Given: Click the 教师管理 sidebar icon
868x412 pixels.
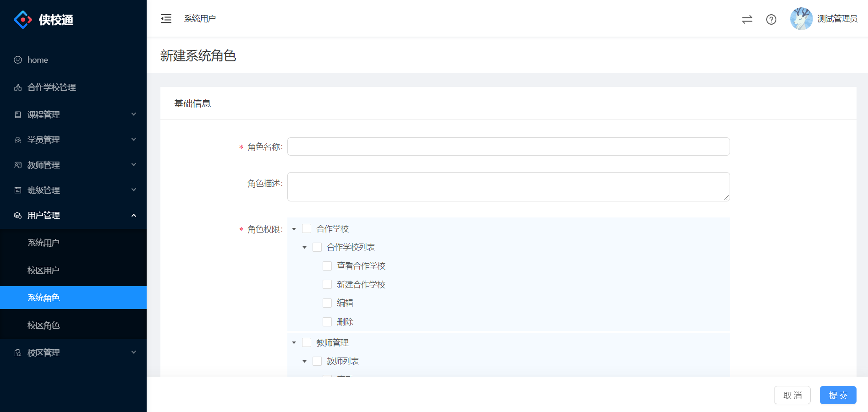Looking at the screenshot, I should (18, 165).
